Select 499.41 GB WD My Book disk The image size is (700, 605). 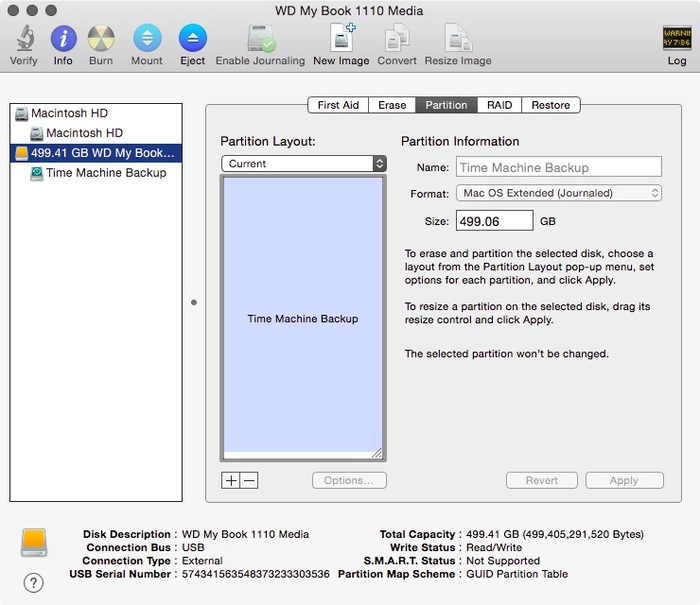coord(96,153)
